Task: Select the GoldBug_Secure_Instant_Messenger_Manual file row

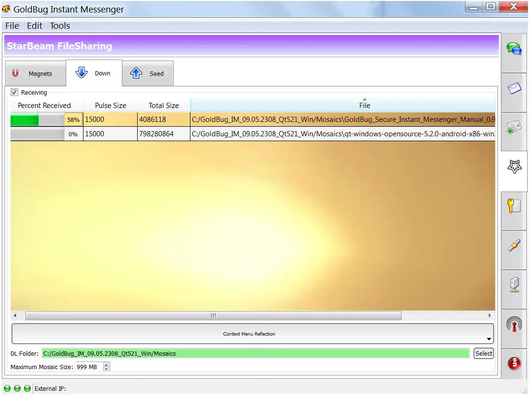Action: (x=343, y=120)
